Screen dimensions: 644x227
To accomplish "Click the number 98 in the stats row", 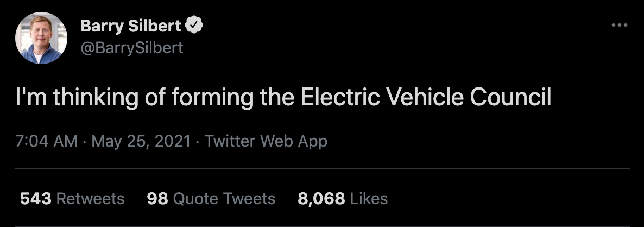I will coord(157,198).
